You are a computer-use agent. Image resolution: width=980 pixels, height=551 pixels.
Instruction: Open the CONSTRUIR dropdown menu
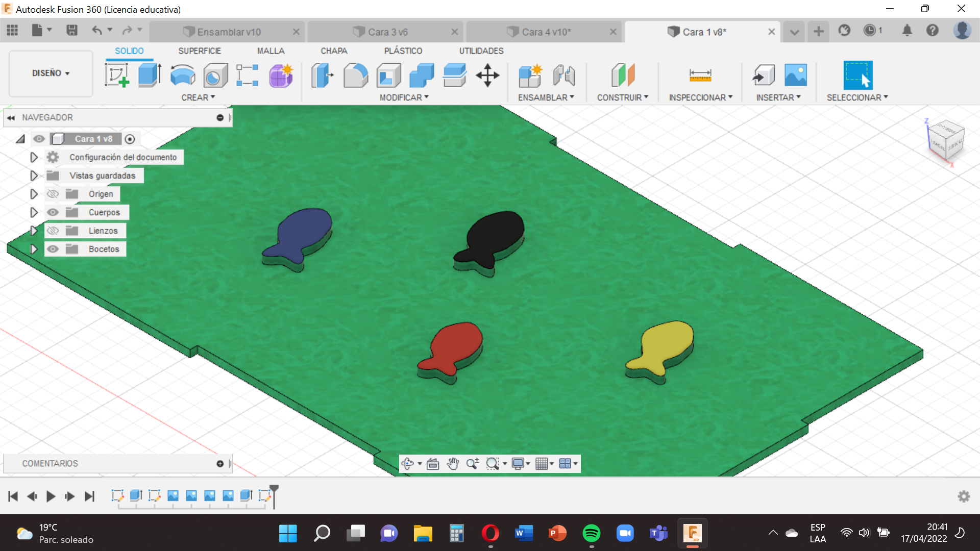tap(623, 97)
